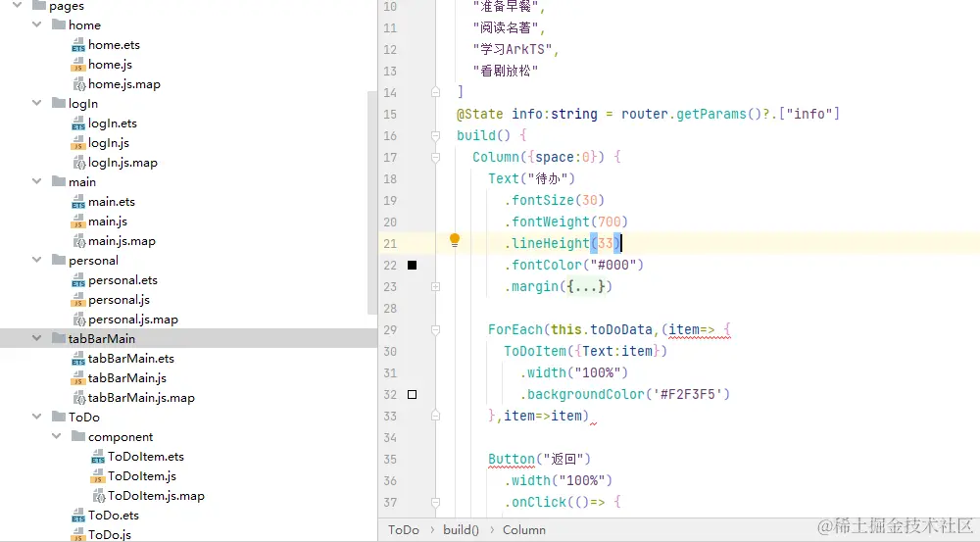This screenshot has height=542, width=980.
Task: Click the main.js file icon
Action: click(x=78, y=222)
